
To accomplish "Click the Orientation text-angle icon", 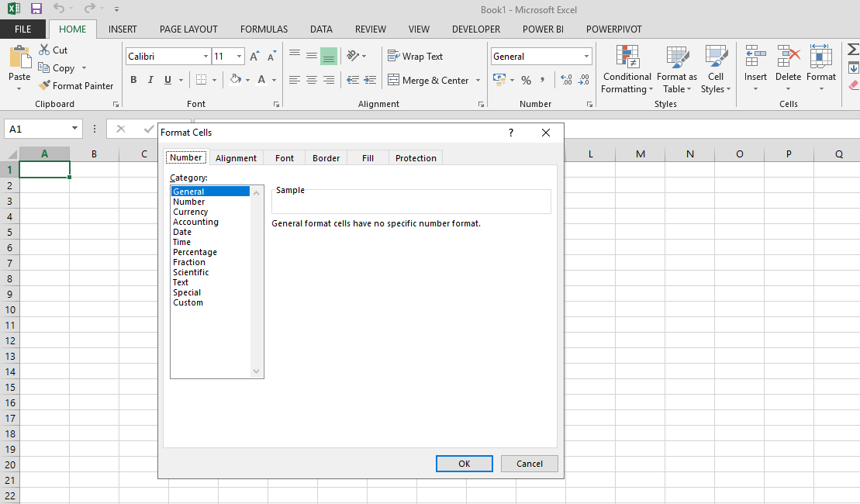I will [x=353, y=55].
